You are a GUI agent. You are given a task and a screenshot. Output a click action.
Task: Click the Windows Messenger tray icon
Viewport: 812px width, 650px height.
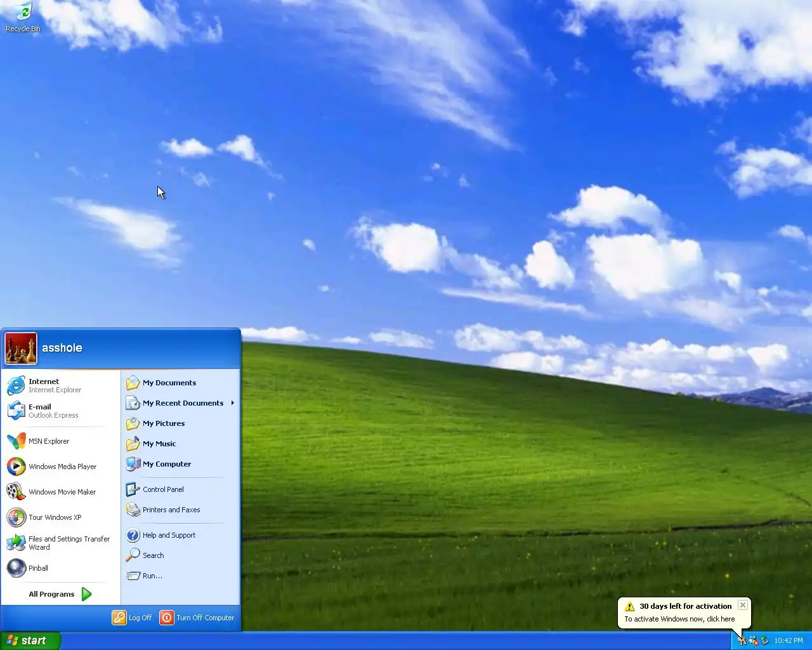(753, 640)
